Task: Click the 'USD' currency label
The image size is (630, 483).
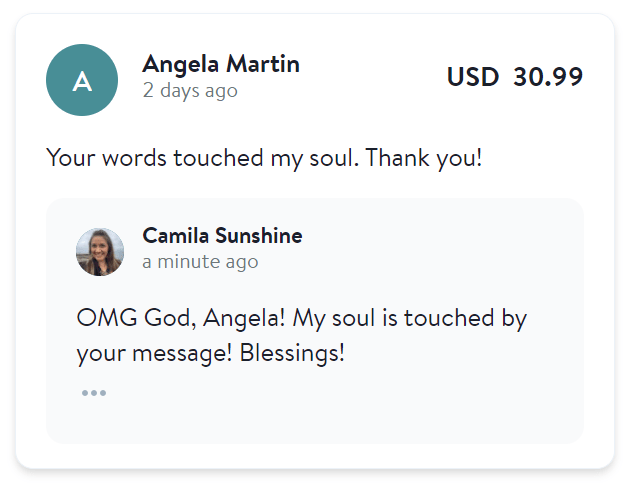Action: pos(473,77)
